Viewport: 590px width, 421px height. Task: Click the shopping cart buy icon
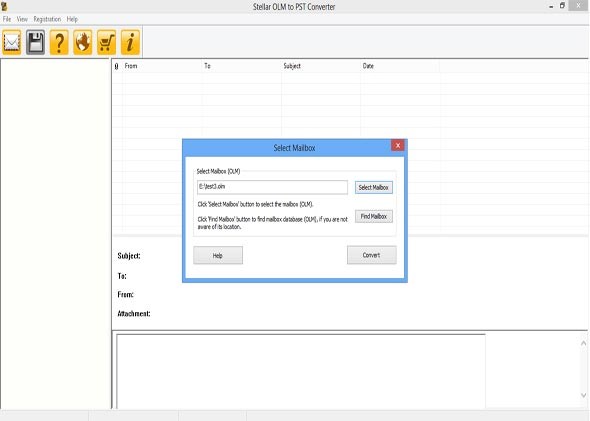point(106,42)
